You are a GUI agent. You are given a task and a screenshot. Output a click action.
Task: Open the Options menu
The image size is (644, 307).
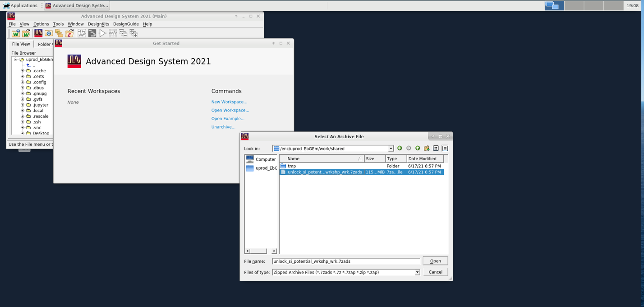(41, 24)
